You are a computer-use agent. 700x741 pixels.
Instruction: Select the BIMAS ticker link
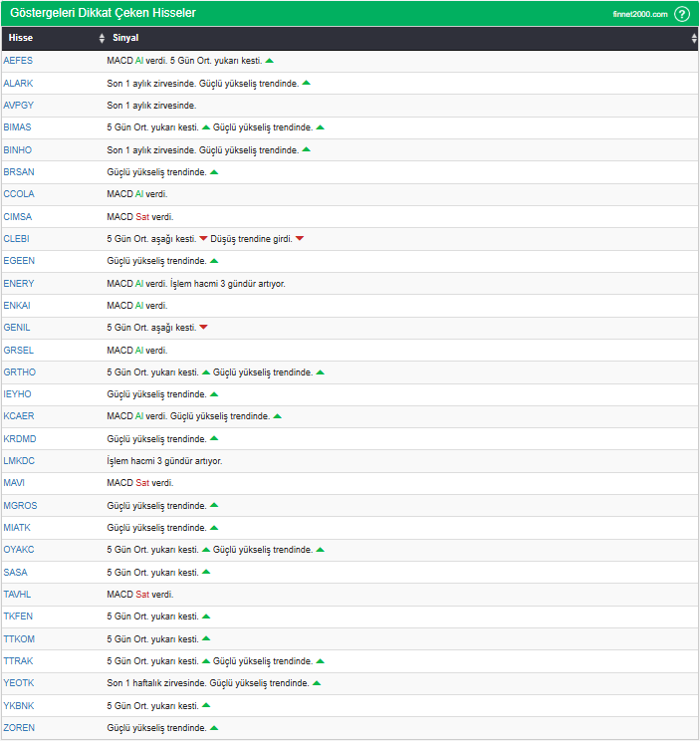pyautogui.click(x=17, y=127)
